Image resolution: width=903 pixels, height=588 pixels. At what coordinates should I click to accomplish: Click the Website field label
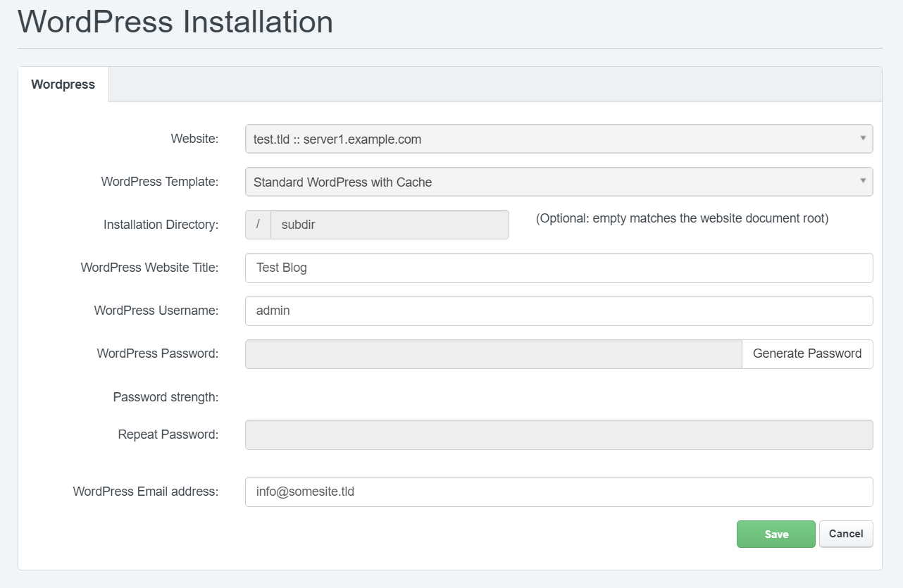pos(194,139)
